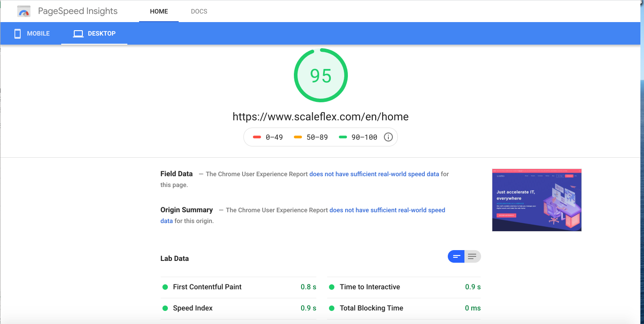Switch to the MOBILE results tab
Image resolution: width=644 pixels, height=324 pixels.
pos(32,34)
